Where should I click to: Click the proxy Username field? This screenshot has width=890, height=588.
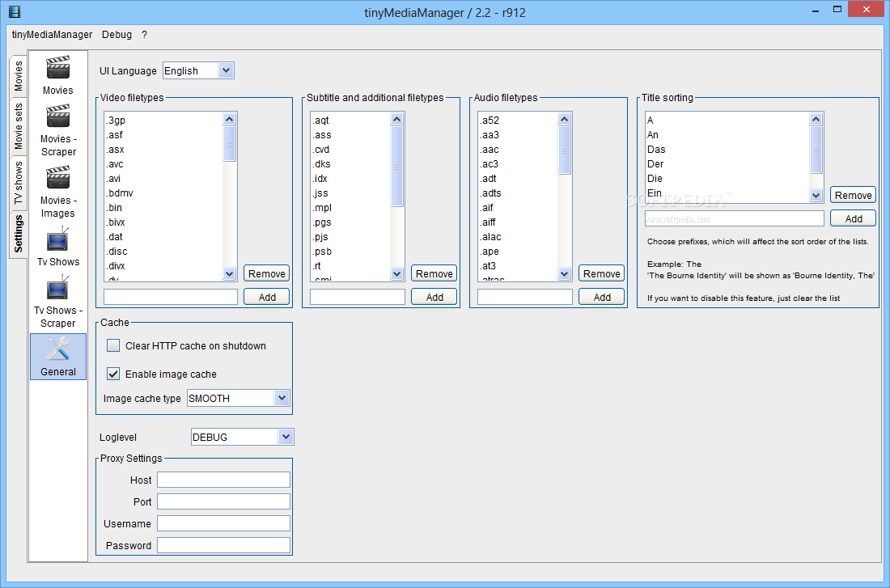tap(223, 523)
